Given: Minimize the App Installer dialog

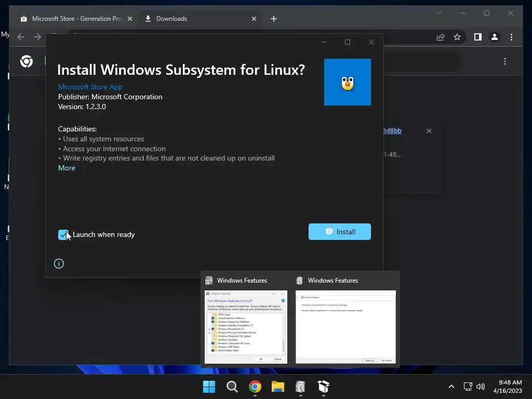Looking at the screenshot, I should coord(324,42).
